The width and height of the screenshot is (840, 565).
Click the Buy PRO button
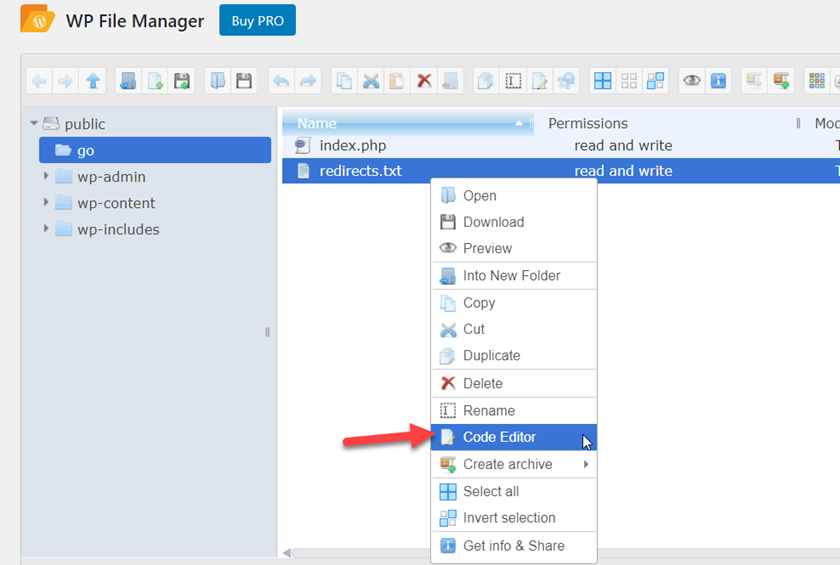[x=257, y=20]
